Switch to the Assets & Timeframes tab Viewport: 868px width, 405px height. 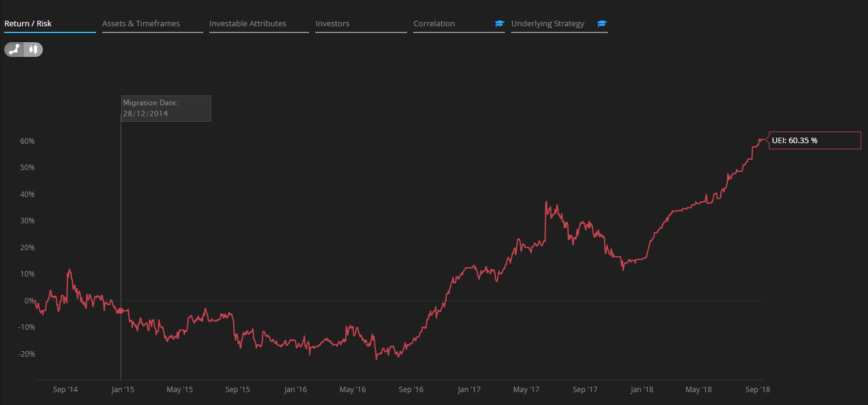141,23
